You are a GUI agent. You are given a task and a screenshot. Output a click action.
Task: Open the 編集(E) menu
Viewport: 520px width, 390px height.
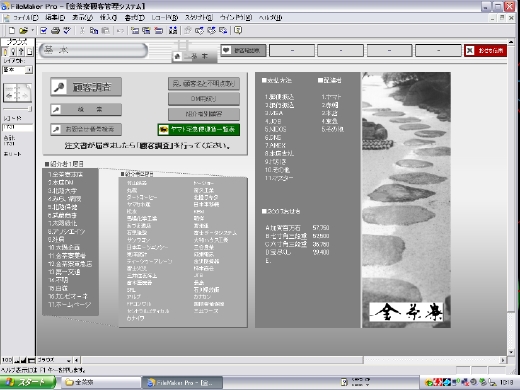pos(55,18)
